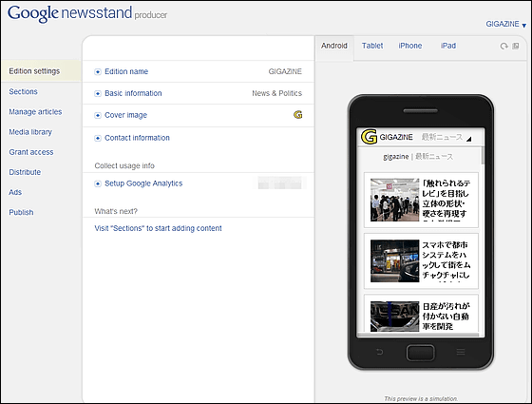
Task: Open the night city street article thumbnail
Action: (x=394, y=261)
